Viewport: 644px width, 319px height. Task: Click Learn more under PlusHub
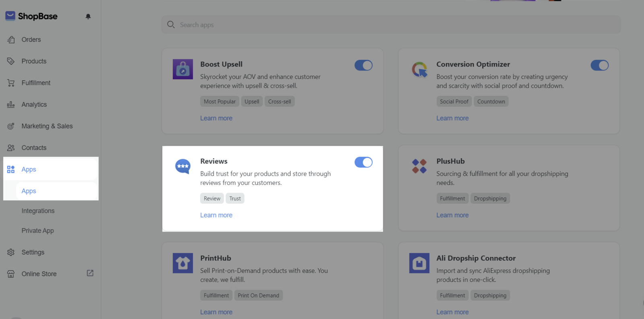[x=452, y=215]
